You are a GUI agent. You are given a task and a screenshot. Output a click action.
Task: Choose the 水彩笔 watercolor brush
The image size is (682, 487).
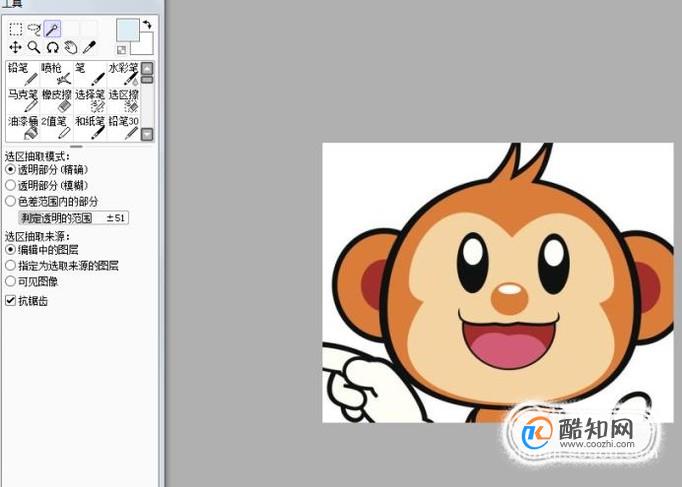[124, 73]
